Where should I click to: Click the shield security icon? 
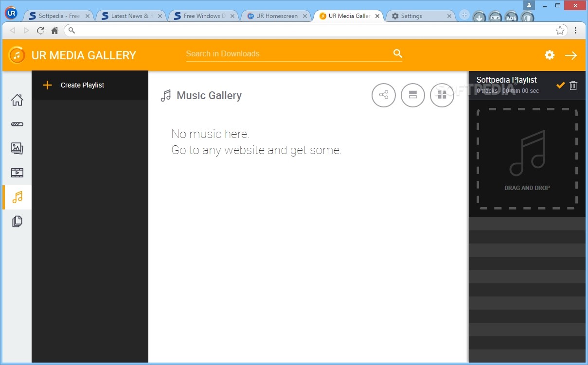(528, 18)
